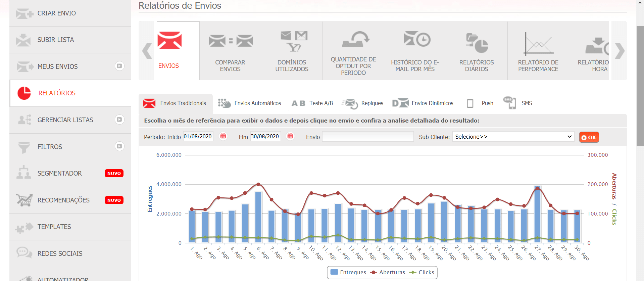Open Histórico do E-mail por Mês icon
The height and width of the screenshot is (281, 644).
pyautogui.click(x=417, y=39)
